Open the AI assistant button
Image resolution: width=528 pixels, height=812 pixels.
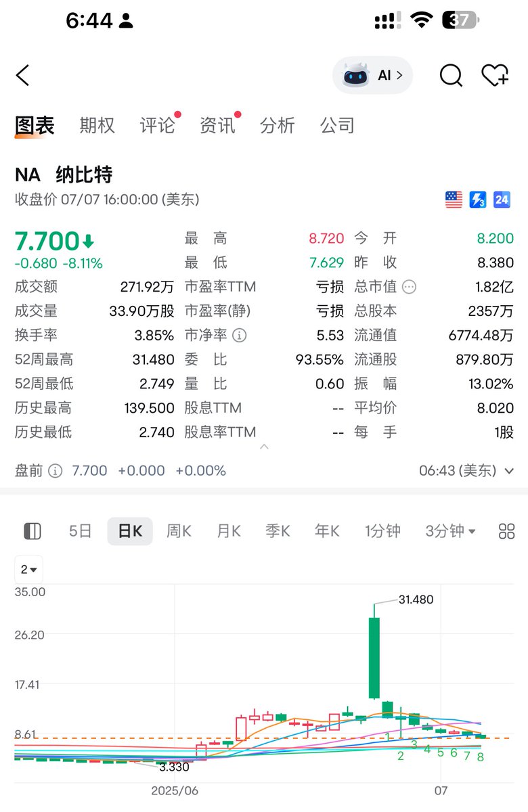point(372,75)
